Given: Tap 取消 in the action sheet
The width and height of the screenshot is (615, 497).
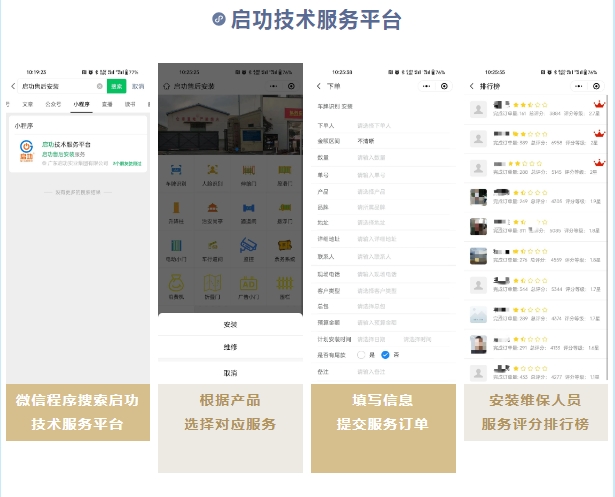Looking at the screenshot, I should coord(230,373).
